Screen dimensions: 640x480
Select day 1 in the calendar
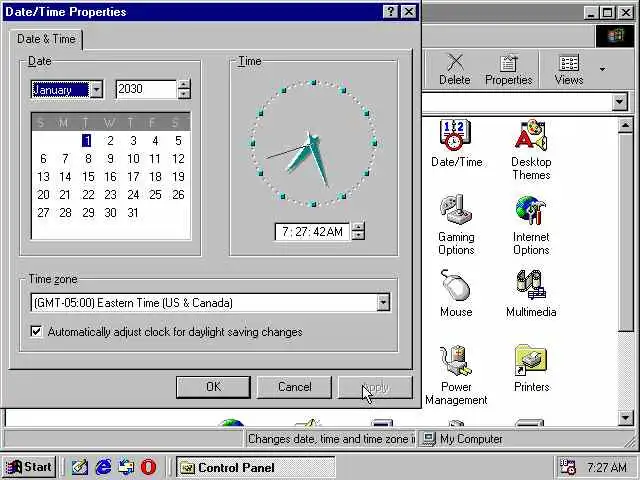pos(87,140)
